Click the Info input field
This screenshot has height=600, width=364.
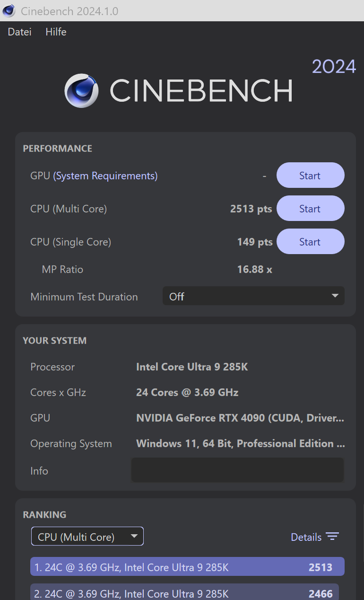pos(237,470)
